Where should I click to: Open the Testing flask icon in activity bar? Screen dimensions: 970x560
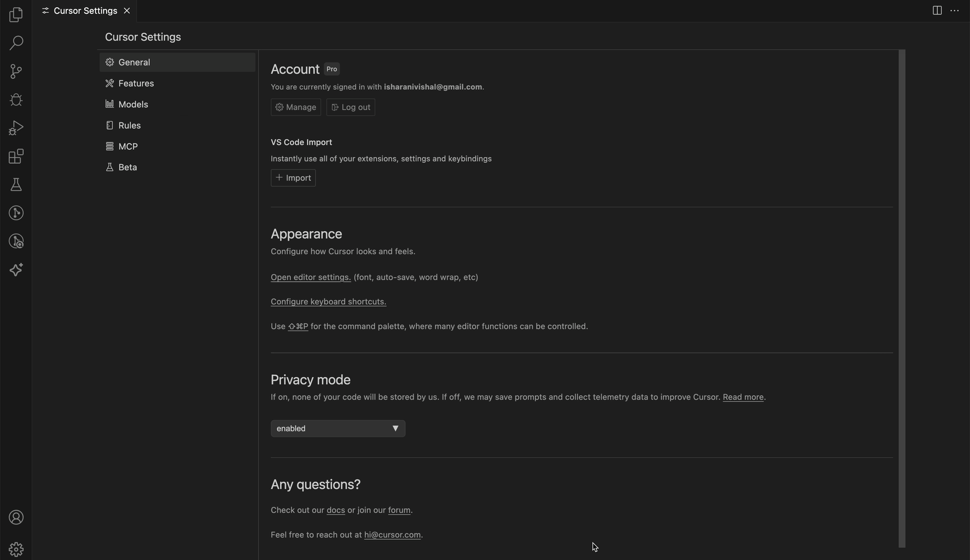coord(16,185)
